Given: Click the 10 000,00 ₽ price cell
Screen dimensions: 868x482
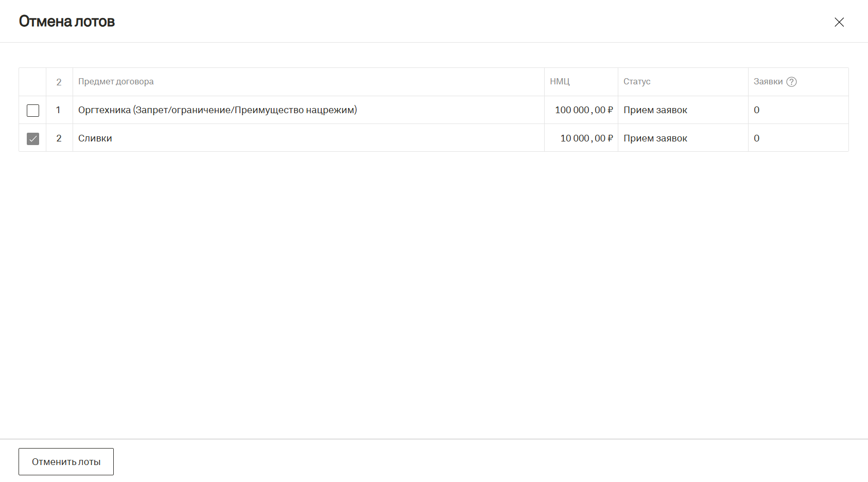Looking at the screenshot, I should tap(586, 138).
